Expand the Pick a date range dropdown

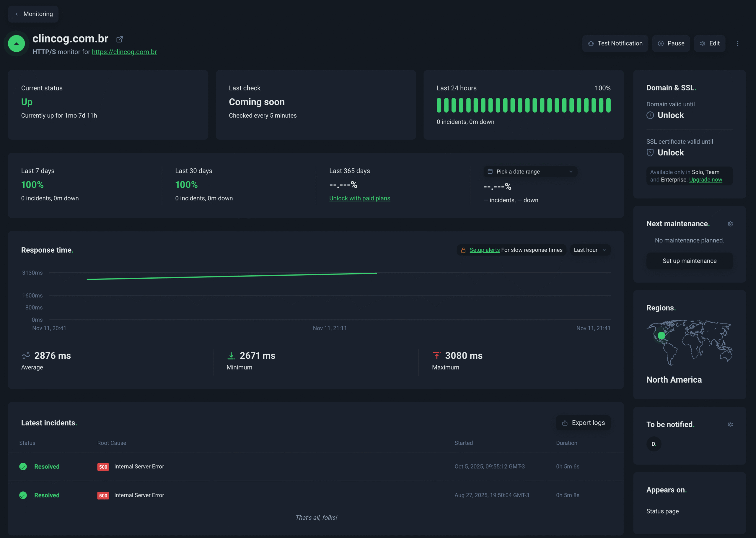pyautogui.click(x=530, y=172)
